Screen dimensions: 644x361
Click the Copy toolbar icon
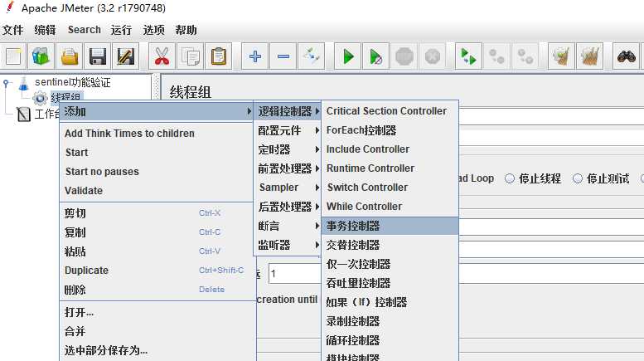click(x=190, y=56)
